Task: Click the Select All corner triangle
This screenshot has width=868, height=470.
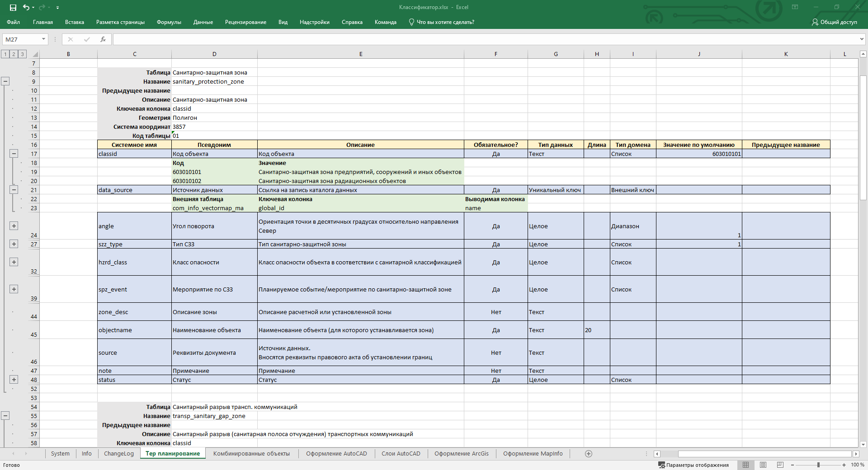Action: click(34, 54)
